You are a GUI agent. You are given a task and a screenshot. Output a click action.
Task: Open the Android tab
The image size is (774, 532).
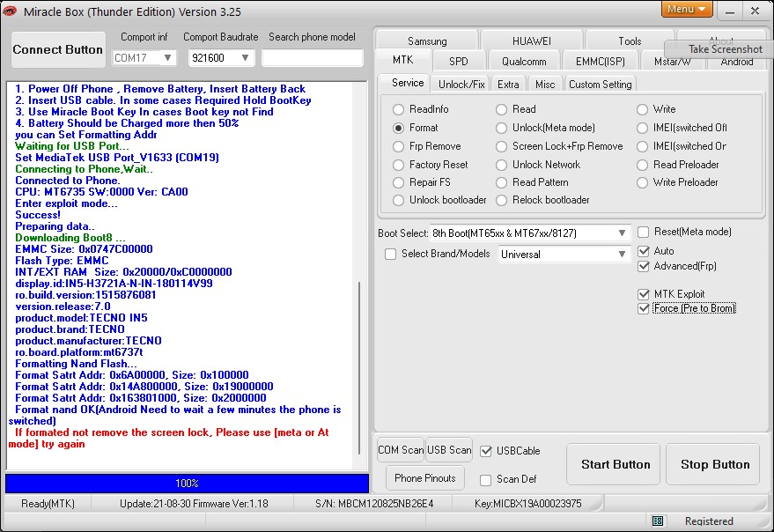736,63
